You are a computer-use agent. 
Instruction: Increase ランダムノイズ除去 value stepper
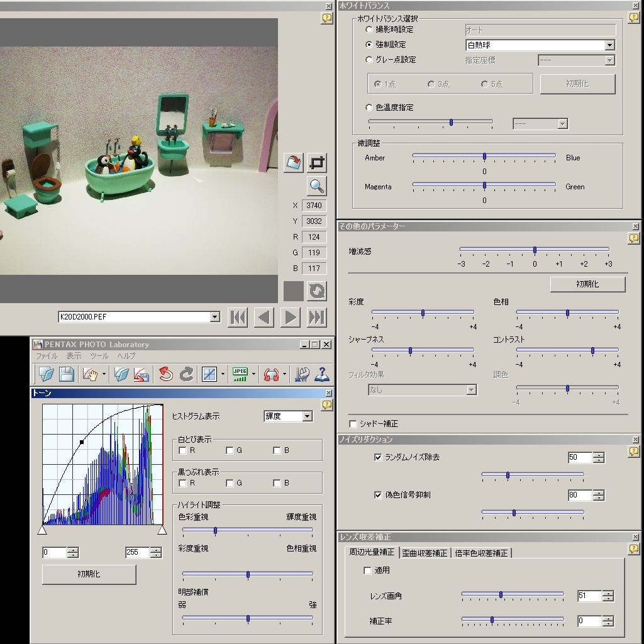tap(599, 455)
